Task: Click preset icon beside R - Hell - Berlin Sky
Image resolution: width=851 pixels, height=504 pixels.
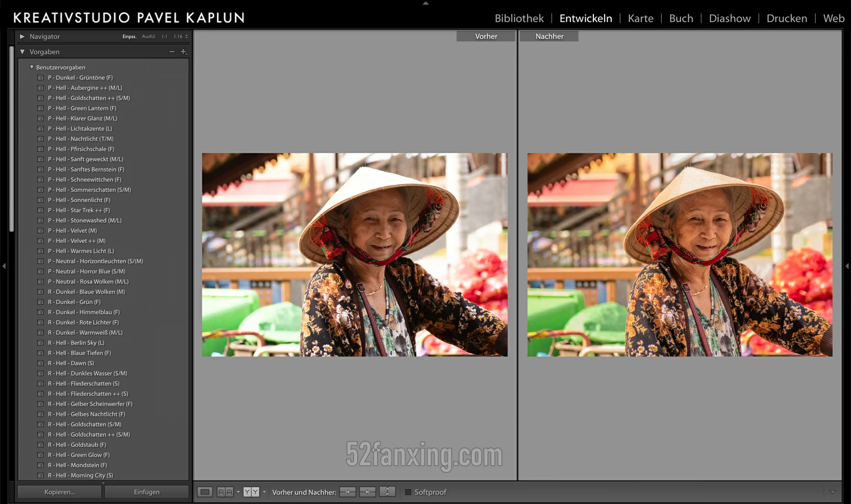Action: point(40,343)
